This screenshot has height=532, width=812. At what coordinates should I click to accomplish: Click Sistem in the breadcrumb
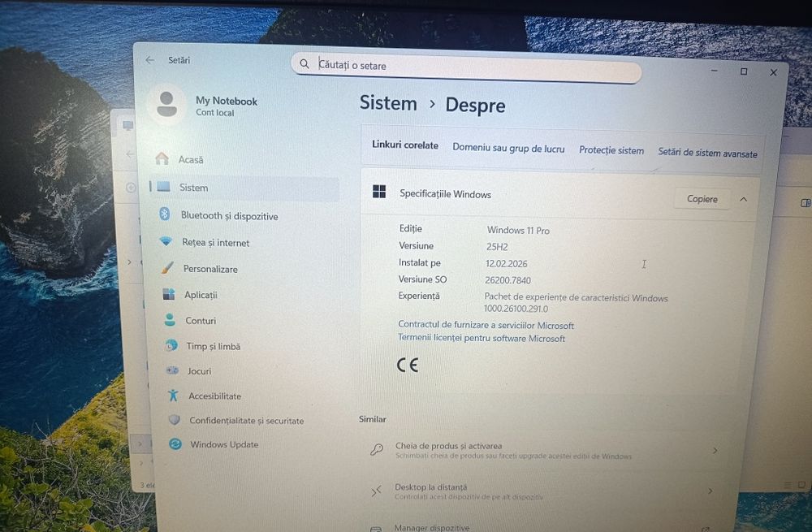[x=388, y=103]
